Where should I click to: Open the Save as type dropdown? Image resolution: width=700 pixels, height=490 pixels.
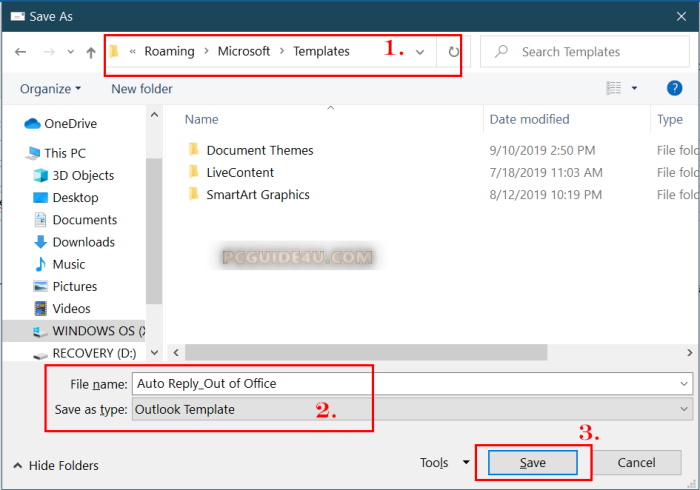pyautogui.click(x=684, y=409)
